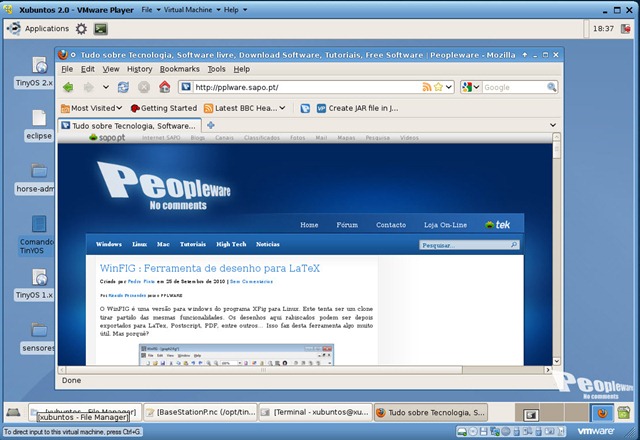Switch to BaseStationP.nc taskbar window
The image size is (640, 440).
click(201, 413)
